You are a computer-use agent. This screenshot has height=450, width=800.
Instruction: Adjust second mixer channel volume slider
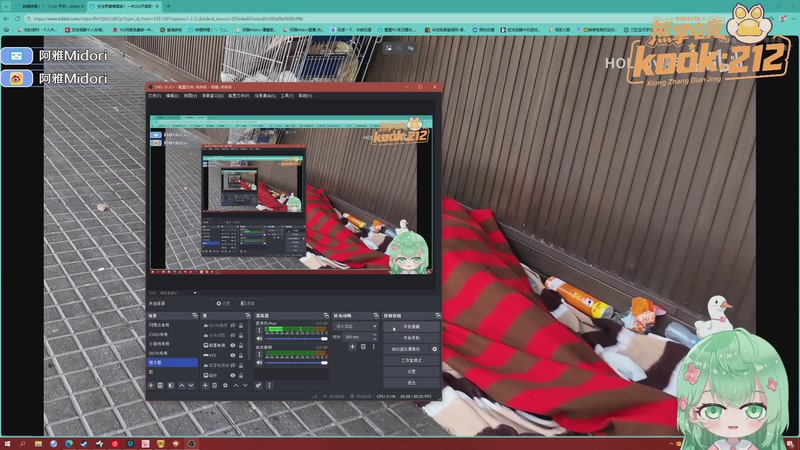(296, 363)
